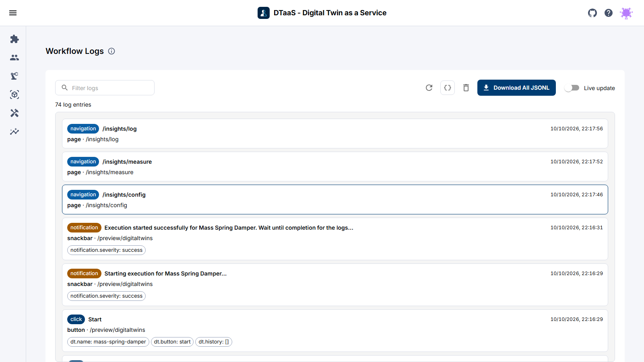Open the Starting execution notification entry

(x=335, y=285)
